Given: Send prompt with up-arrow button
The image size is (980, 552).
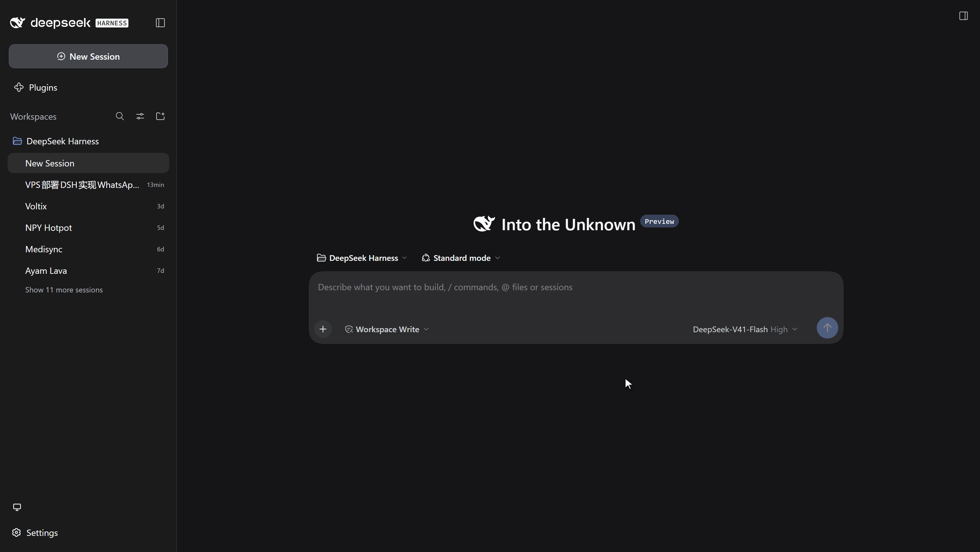Looking at the screenshot, I should (x=827, y=328).
